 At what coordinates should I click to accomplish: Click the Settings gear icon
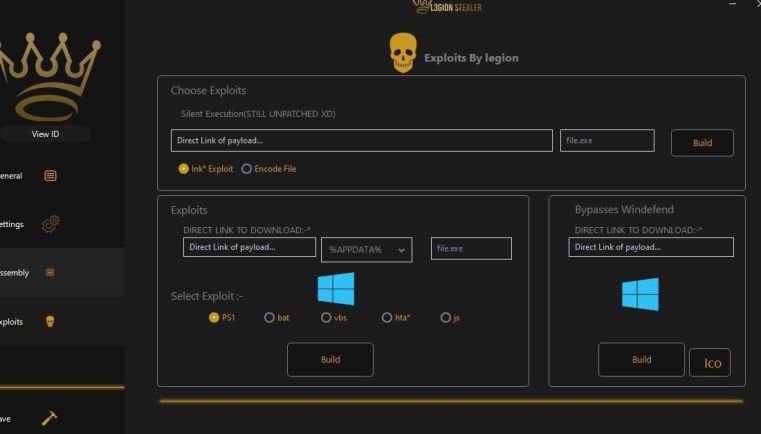51,224
